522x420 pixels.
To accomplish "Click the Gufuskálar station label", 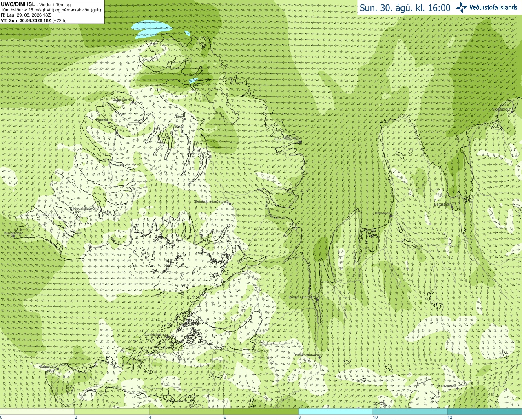I will pyautogui.click(x=47, y=367).
